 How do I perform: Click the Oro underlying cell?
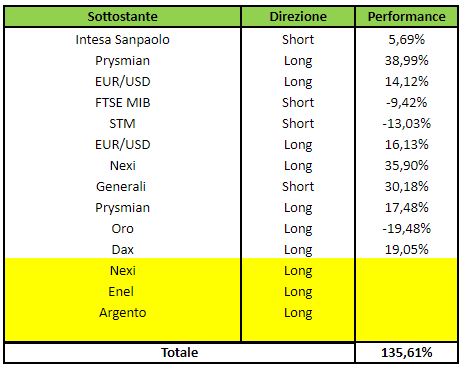point(122,229)
